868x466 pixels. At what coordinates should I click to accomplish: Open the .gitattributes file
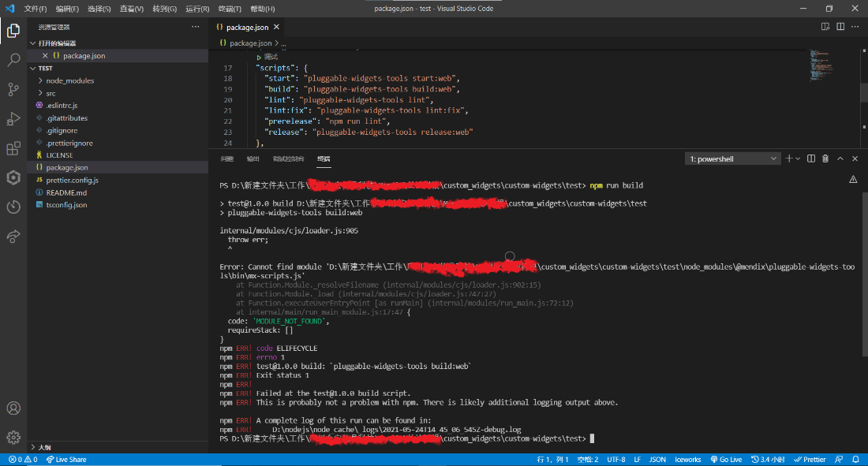pos(66,118)
